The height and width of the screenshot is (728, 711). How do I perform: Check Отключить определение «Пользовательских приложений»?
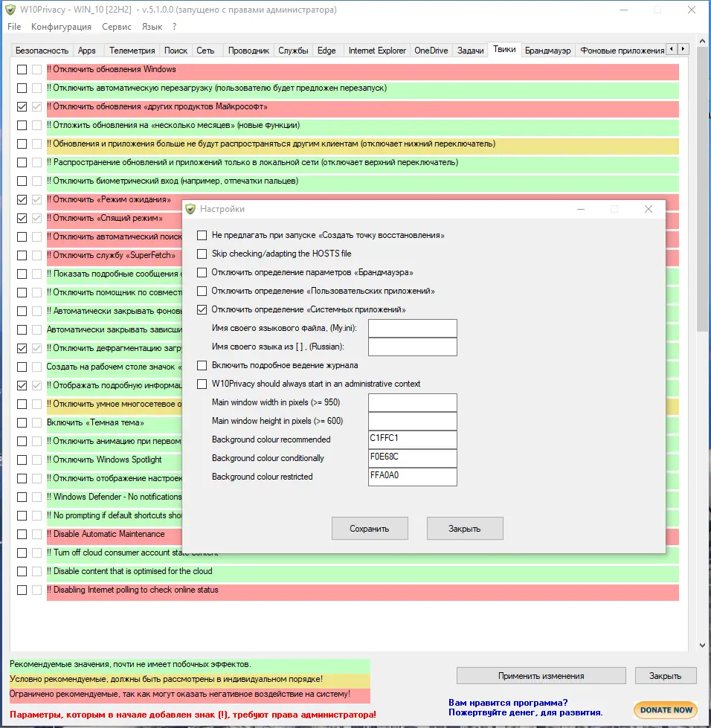[202, 291]
